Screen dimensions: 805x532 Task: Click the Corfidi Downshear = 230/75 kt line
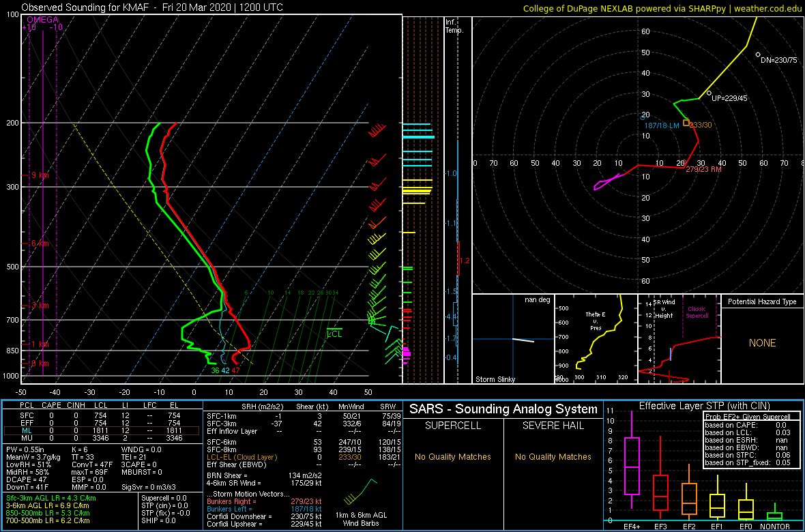click(263, 516)
